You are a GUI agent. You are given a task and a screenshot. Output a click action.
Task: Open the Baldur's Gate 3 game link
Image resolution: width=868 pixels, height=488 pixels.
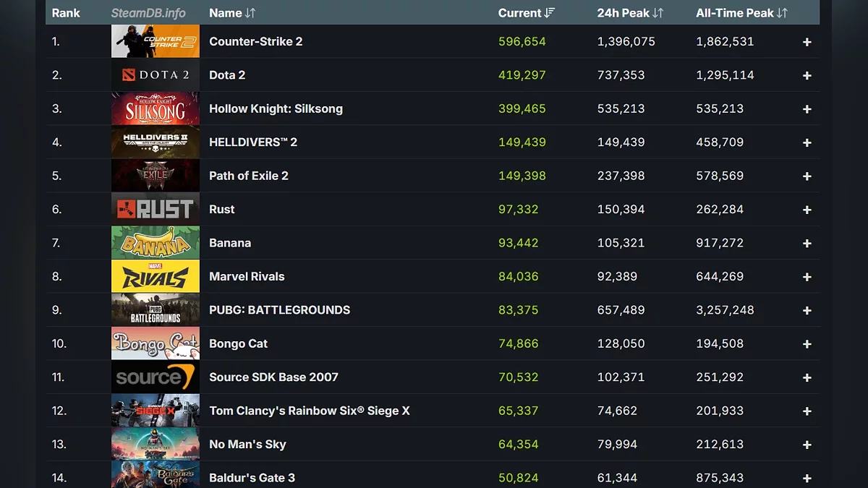tap(252, 478)
